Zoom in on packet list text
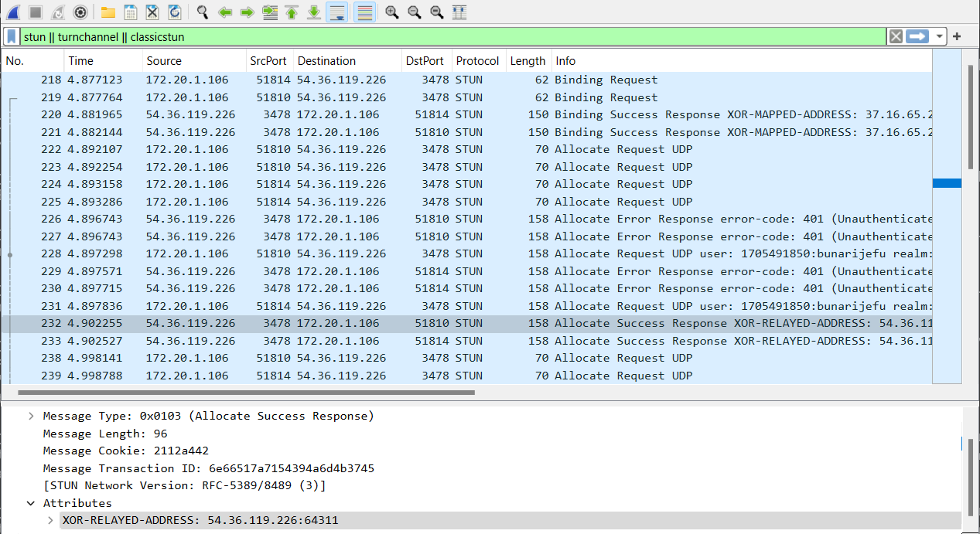The height and width of the screenshot is (534, 980). pos(392,12)
